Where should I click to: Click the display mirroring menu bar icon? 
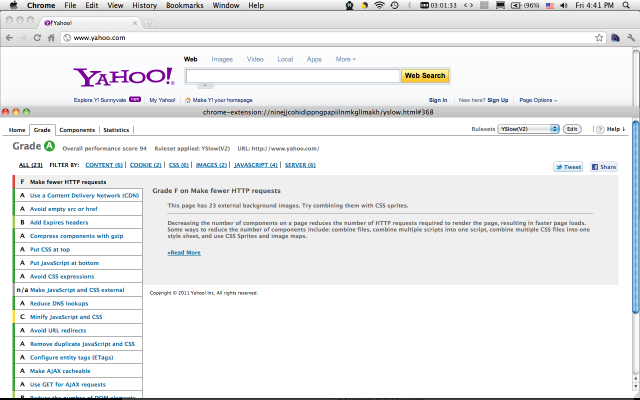(x=500, y=5)
